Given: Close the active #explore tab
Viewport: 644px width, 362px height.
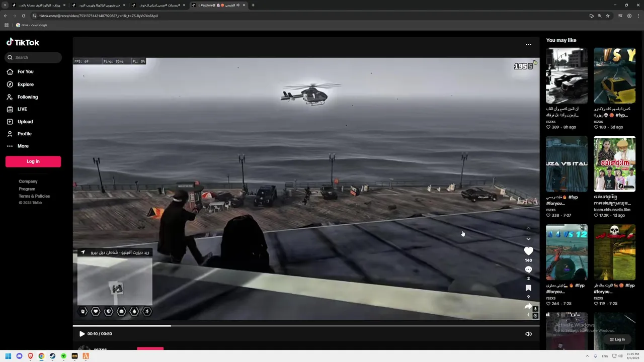Looking at the screenshot, I should tap(244, 5).
